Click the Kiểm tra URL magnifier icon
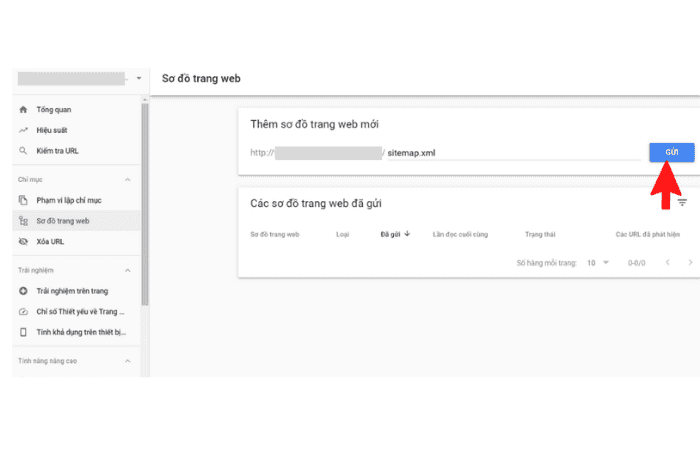700x450 pixels. click(23, 150)
